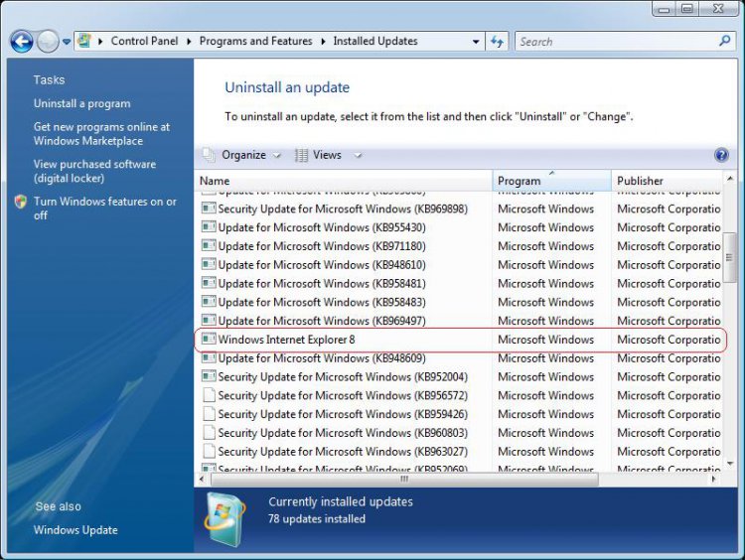
Task: Open View purchased software (digital locker)
Action: (x=95, y=171)
